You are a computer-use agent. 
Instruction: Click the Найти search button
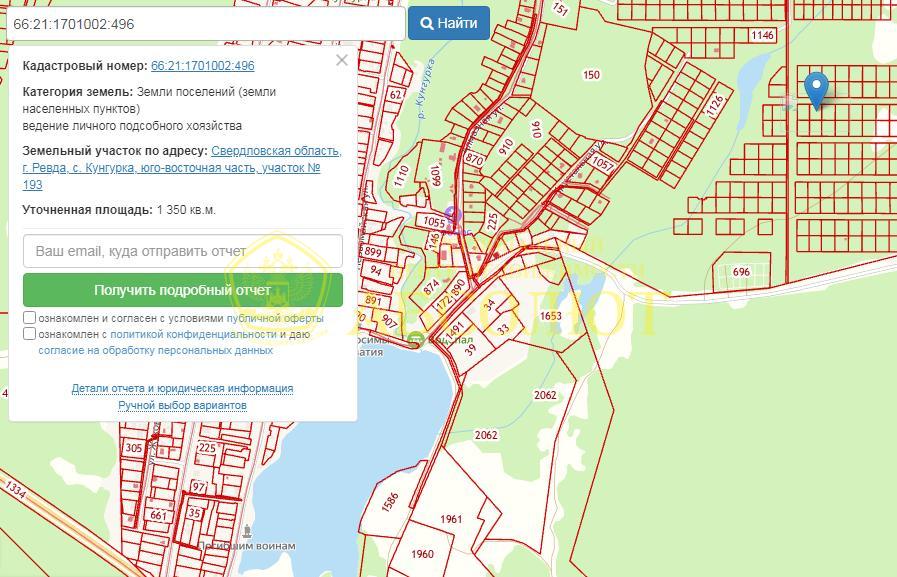click(448, 23)
